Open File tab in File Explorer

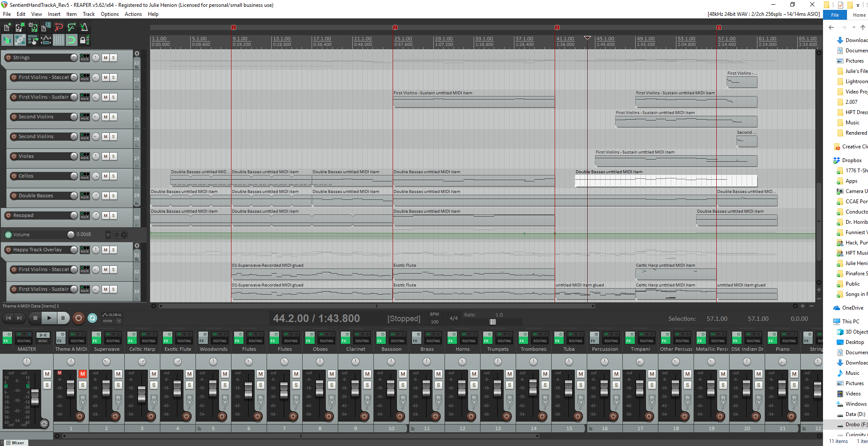(x=835, y=15)
